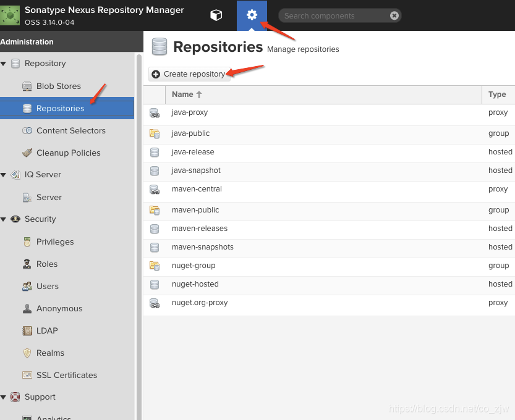Click the Support lifebuoy icon

tap(15, 397)
